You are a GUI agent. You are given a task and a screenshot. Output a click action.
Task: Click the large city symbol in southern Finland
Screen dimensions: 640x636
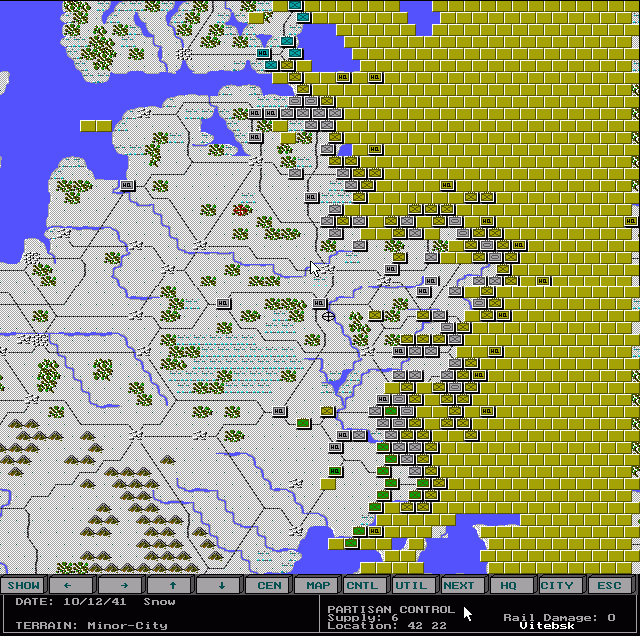[184, 53]
